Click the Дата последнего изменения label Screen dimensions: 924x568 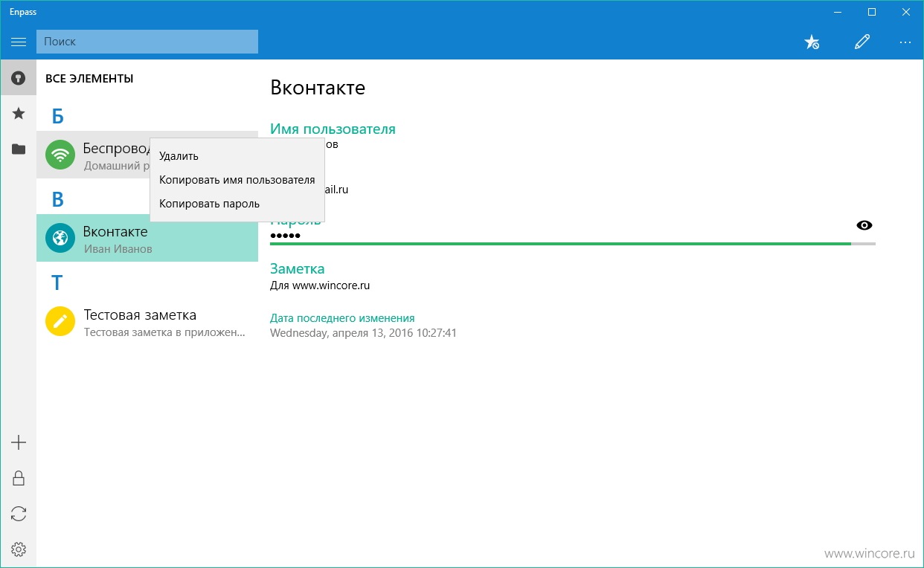(342, 318)
